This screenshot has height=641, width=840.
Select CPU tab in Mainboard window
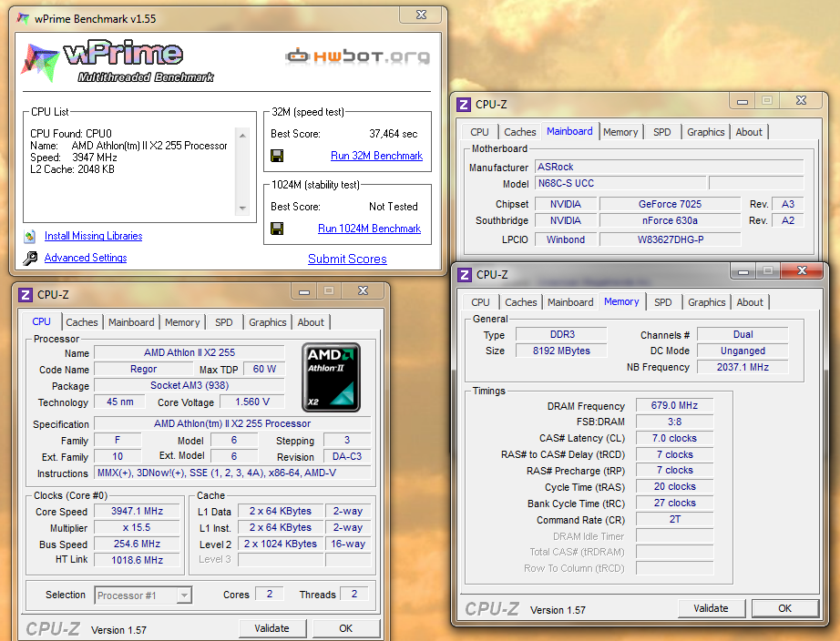tap(479, 132)
